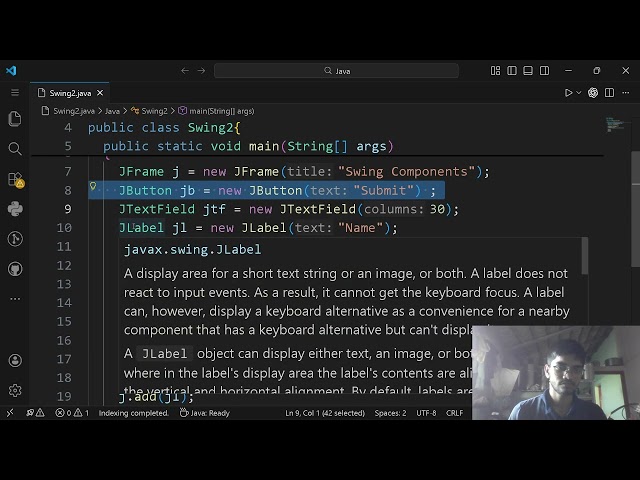
Task: Click the JTextField jtf declaration on line 9
Action: click(x=289, y=209)
